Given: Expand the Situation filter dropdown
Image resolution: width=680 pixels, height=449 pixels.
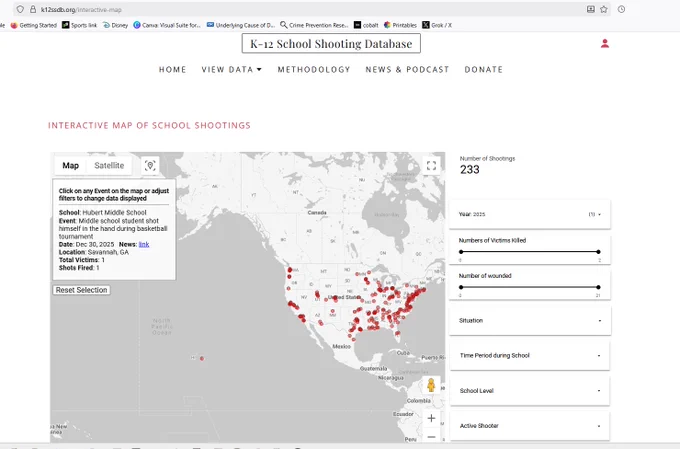Looking at the screenshot, I should (x=530, y=321).
